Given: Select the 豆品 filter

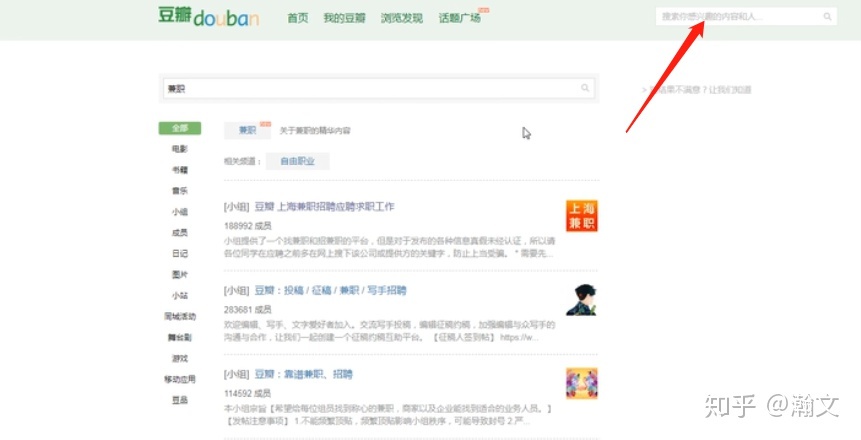Looking at the screenshot, I should coord(180,400).
